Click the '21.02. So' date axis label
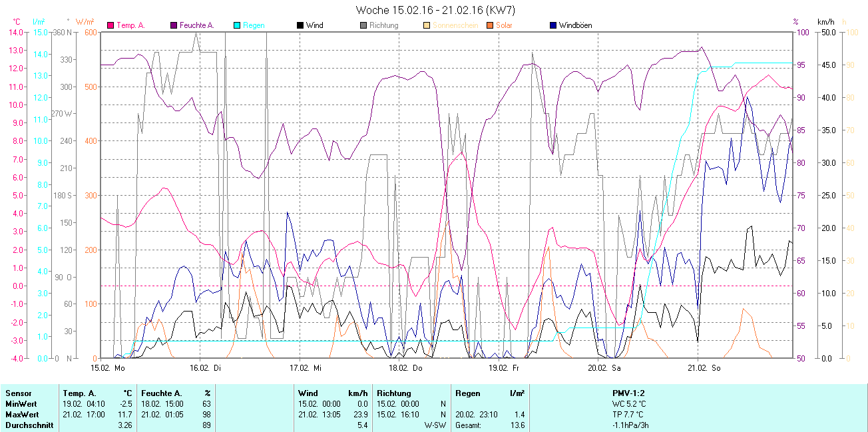Viewport: 868px width, 432px height. coord(704,367)
